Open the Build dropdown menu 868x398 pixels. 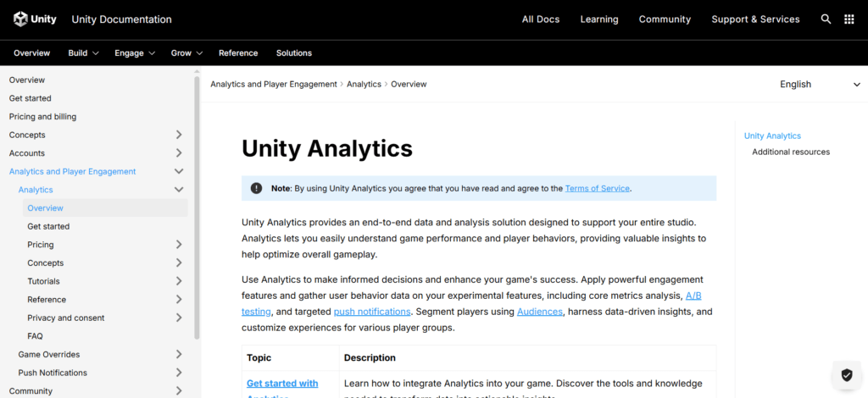pyautogui.click(x=83, y=53)
